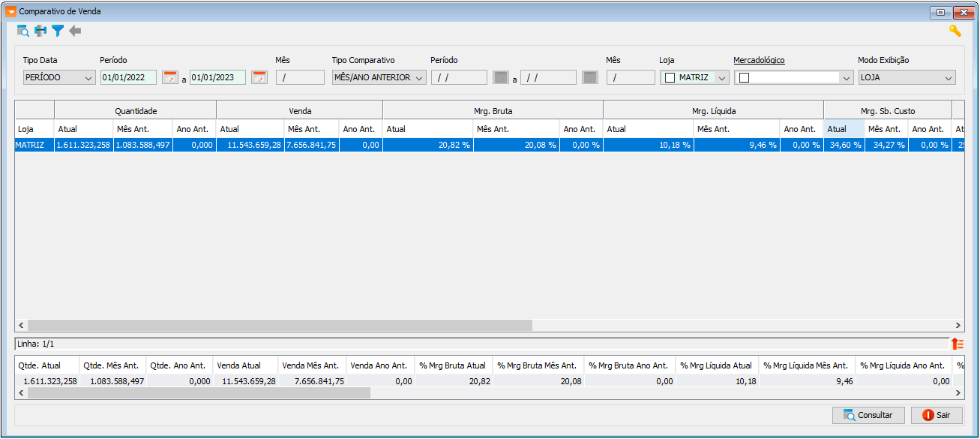
Task: Click cell value 20,08 % in MATRIZ row
Action: (x=516, y=145)
